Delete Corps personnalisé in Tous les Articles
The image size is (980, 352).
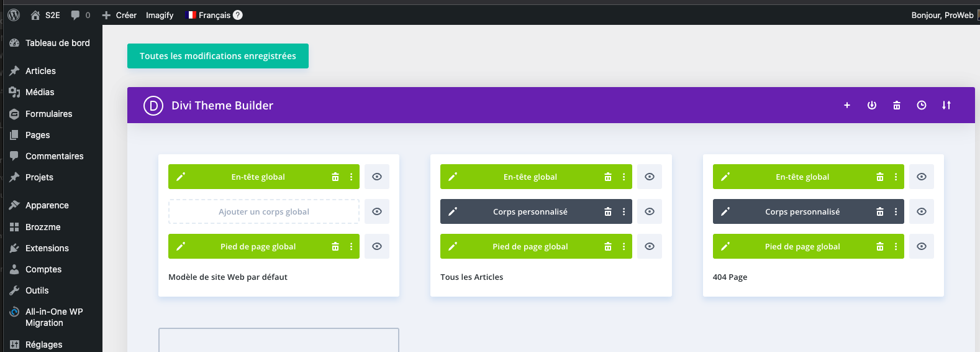[608, 211]
